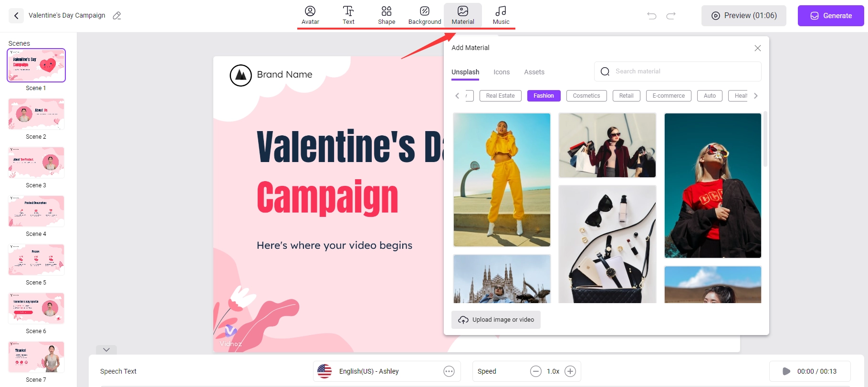Open the Background tool
The width and height of the screenshot is (868, 387).
[x=425, y=15]
